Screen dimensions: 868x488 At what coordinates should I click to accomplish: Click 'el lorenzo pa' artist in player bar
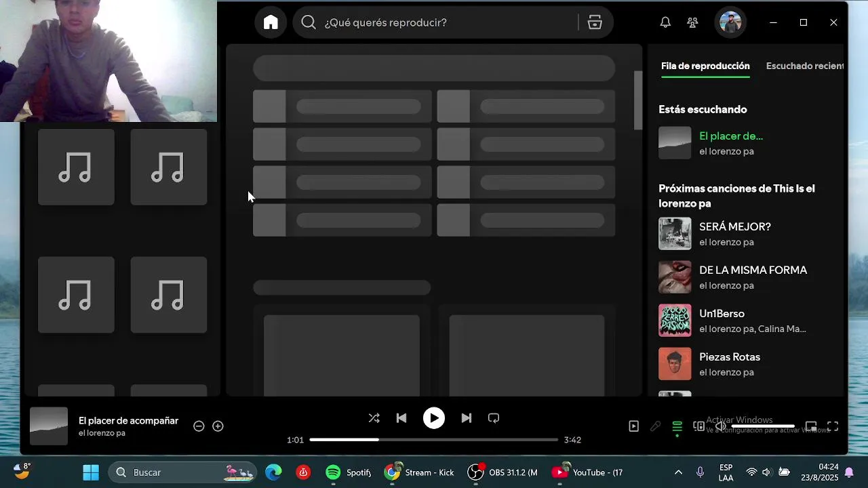[x=102, y=433]
